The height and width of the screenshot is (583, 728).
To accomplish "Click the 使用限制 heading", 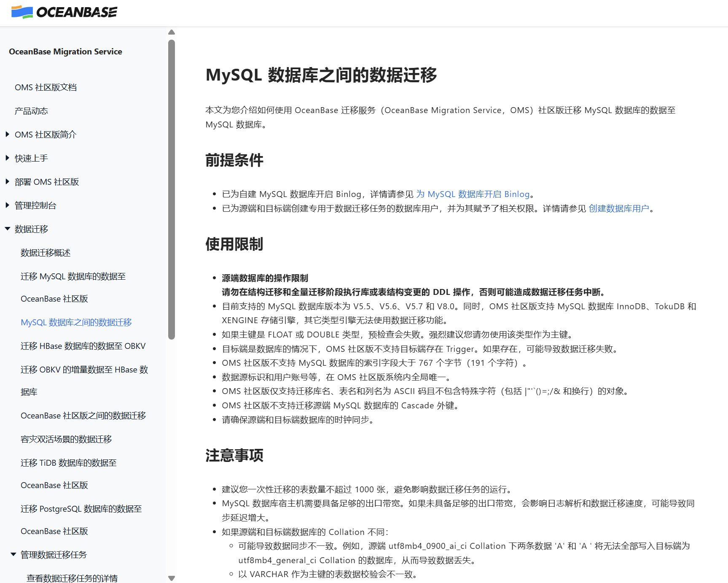I will pos(234,244).
